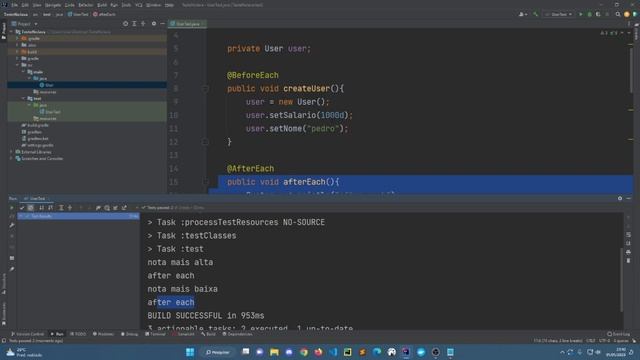The height and width of the screenshot is (360, 640).
Task: Collapse all test results
Action: pos(70,208)
